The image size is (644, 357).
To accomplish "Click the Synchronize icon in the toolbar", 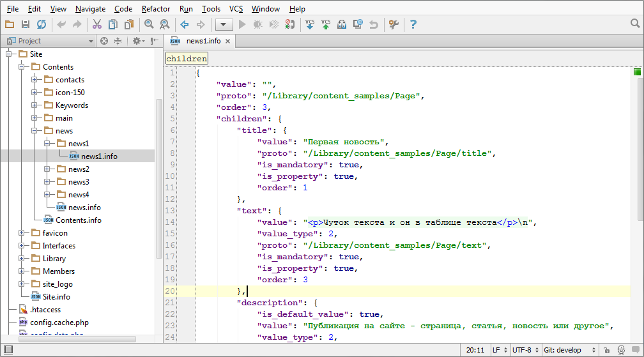I will (41, 24).
